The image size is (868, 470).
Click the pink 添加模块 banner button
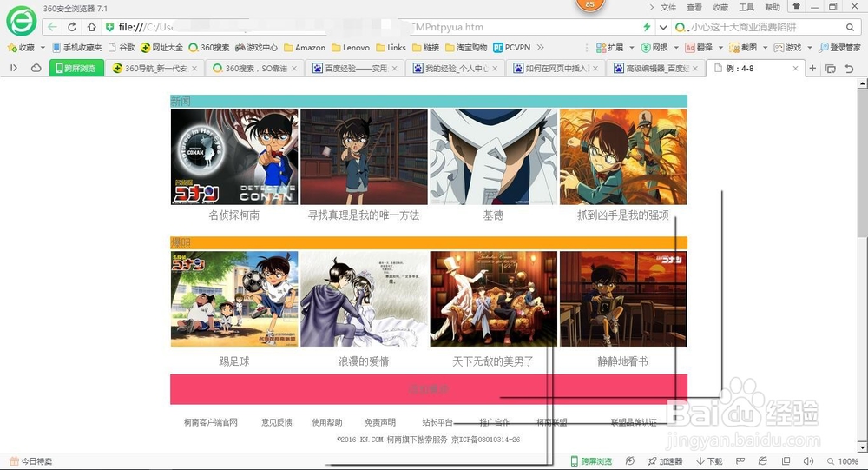[x=429, y=389]
